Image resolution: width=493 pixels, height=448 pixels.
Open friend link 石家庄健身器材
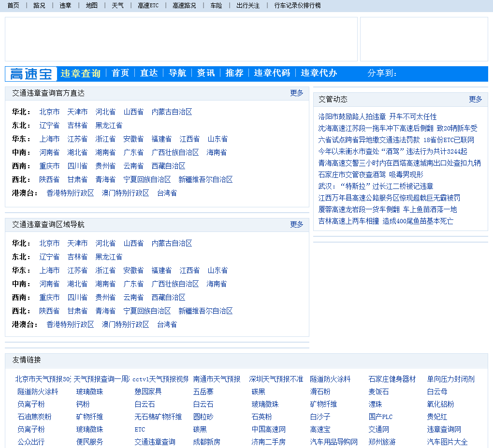tap(392, 379)
